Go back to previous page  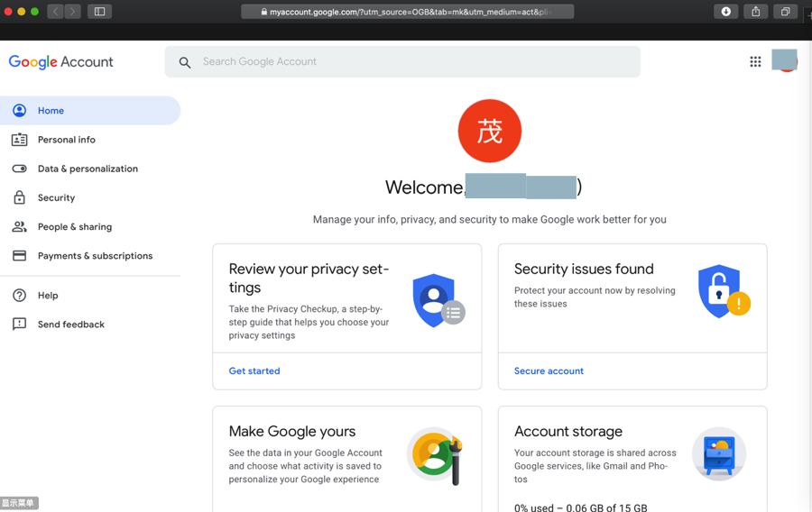(x=55, y=12)
